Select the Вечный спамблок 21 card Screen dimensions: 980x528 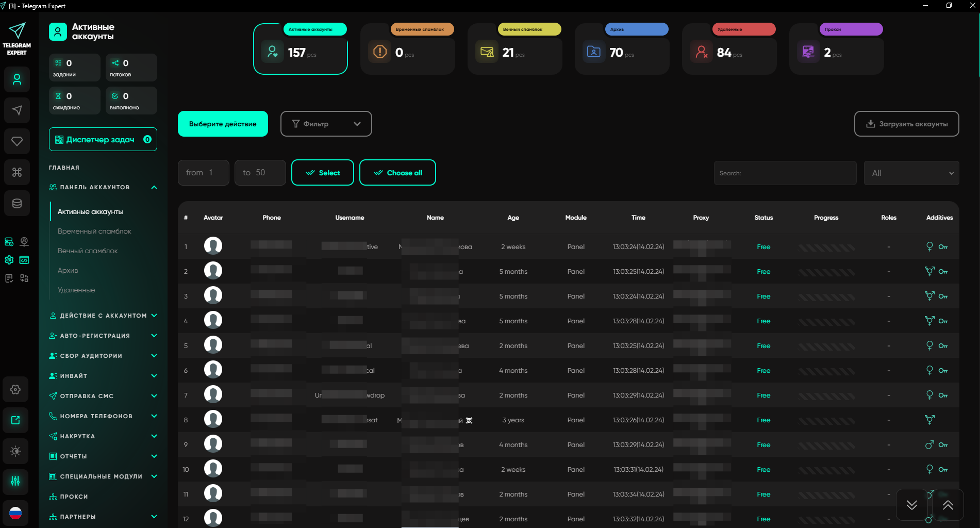click(515, 49)
